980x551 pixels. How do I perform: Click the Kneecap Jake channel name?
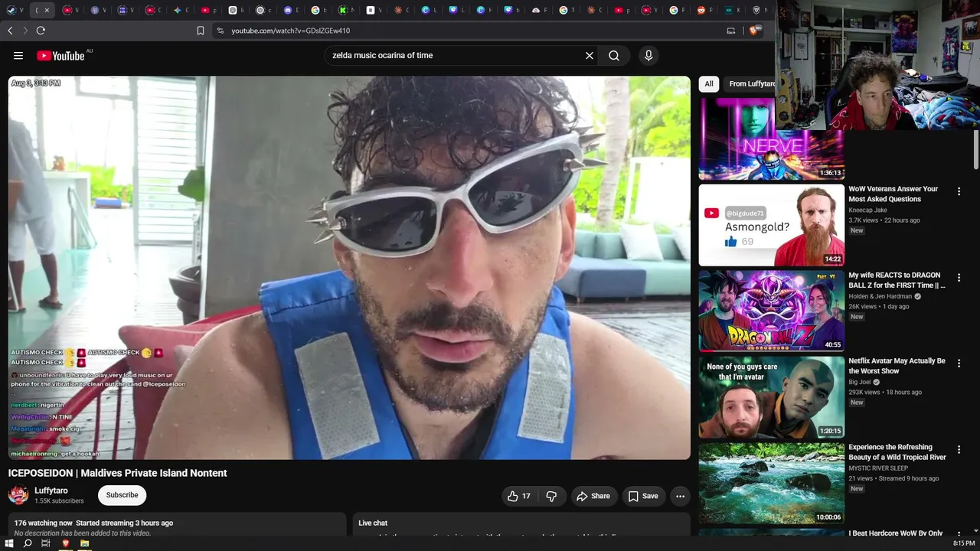click(x=867, y=210)
